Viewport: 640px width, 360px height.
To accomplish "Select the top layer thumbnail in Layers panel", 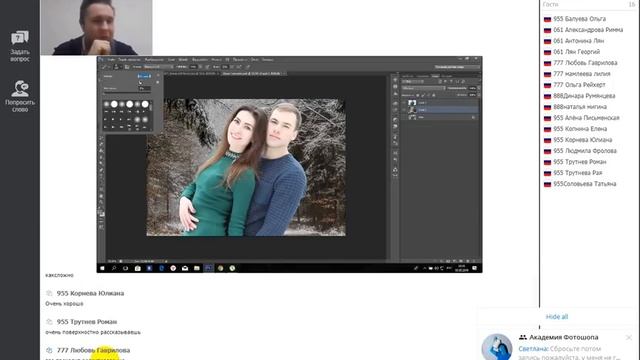I will click(x=412, y=103).
